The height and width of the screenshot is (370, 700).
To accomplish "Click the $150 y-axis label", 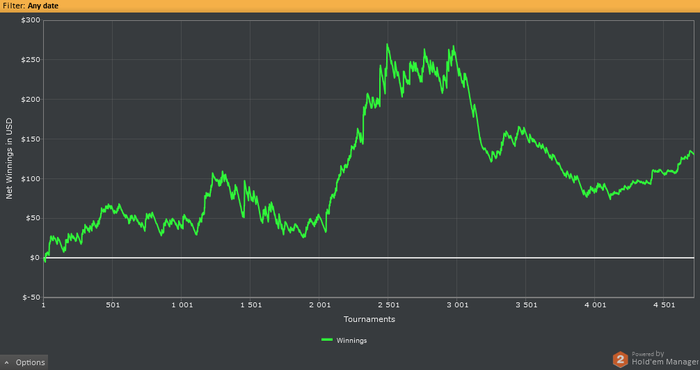I will coord(30,139).
